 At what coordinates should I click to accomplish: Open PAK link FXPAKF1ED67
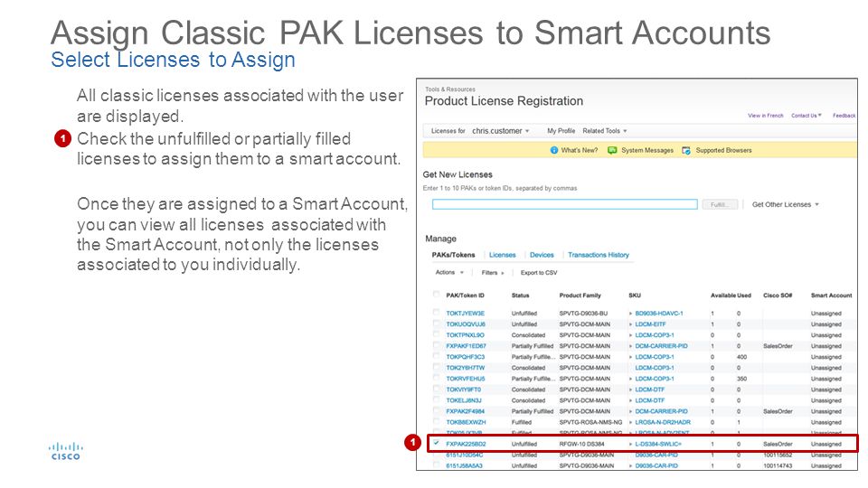[x=466, y=346]
